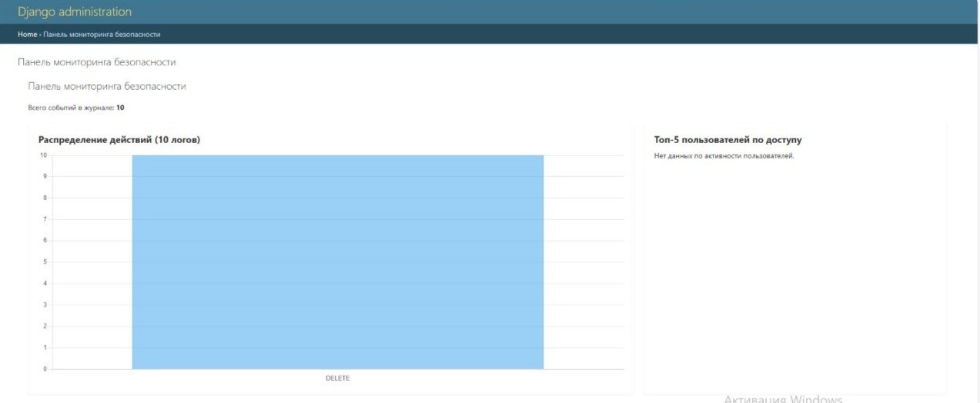Click the DELETE label under the chart
Viewport: 980px width, 403px height.
pos(337,378)
